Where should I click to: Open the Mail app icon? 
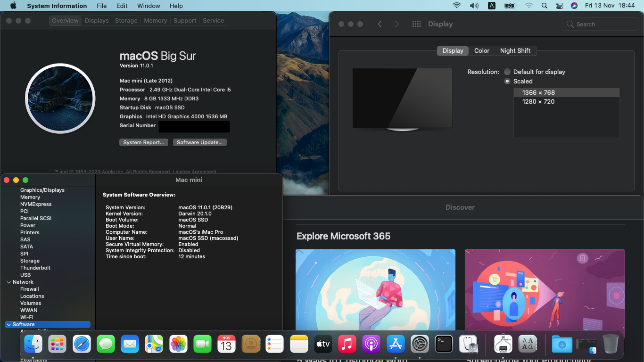pos(130,344)
